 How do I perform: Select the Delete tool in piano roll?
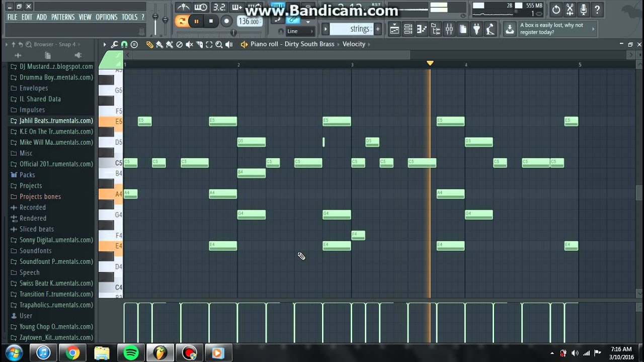click(x=180, y=44)
